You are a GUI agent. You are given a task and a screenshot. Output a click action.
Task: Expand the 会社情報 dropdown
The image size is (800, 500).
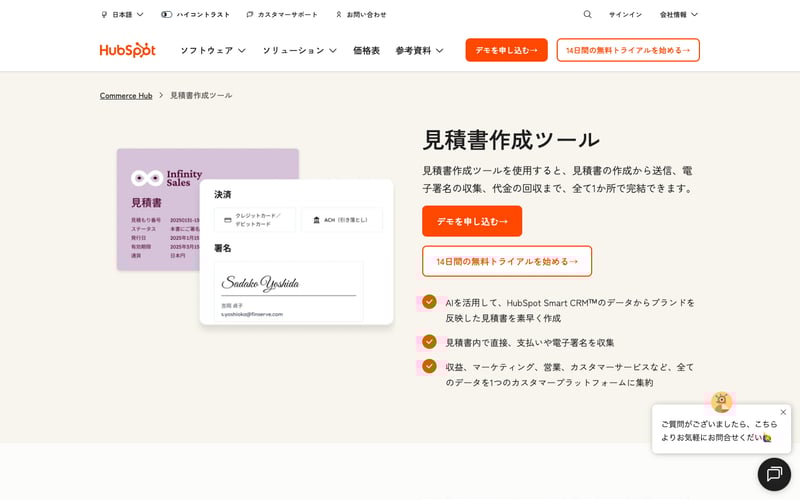(x=679, y=15)
